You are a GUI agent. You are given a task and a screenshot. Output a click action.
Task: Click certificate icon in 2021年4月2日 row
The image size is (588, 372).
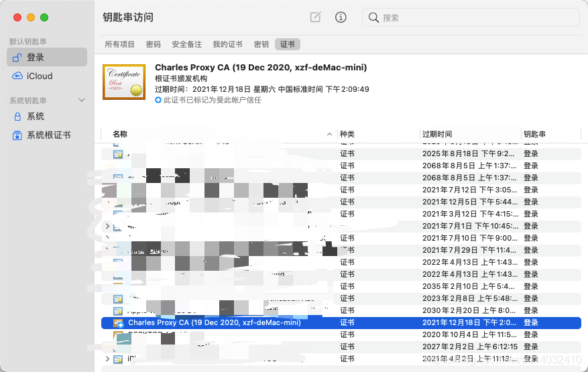point(118,359)
